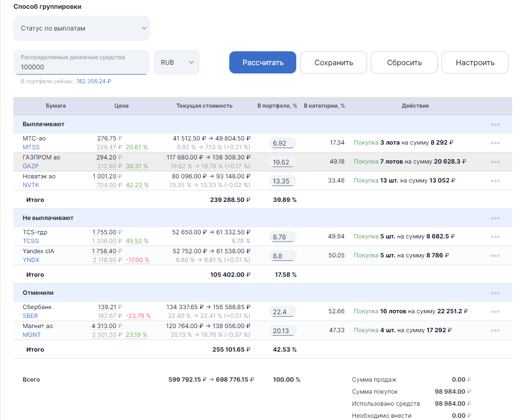Click the Сбросить button
The width and height of the screenshot is (520, 420).
point(404,62)
